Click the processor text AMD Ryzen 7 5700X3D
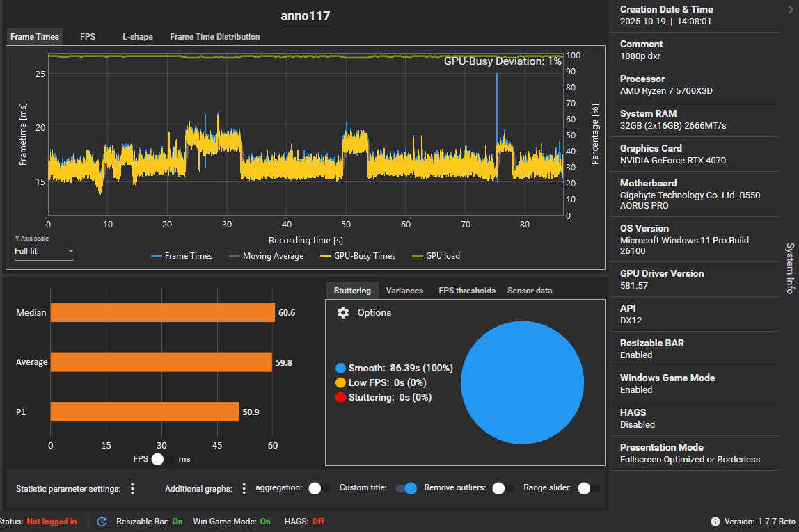Image resolution: width=799 pixels, height=532 pixels. tap(666, 90)
